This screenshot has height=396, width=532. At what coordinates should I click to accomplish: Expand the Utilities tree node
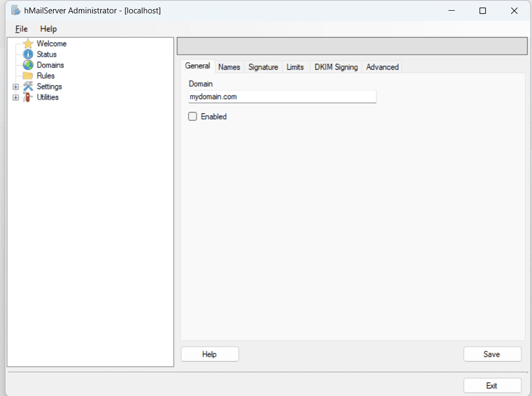[16, 97]
